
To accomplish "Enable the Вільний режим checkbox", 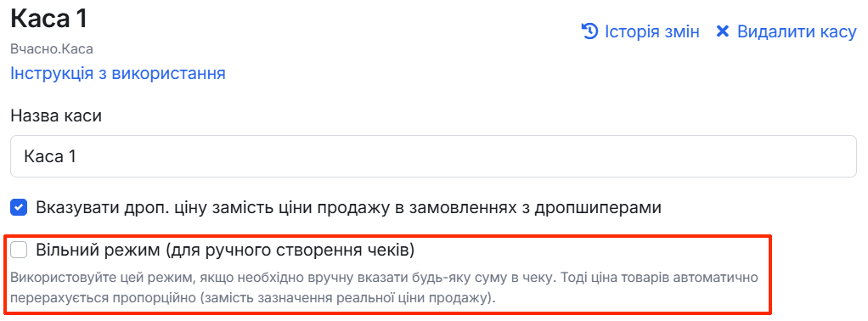I will coord(19,251).
